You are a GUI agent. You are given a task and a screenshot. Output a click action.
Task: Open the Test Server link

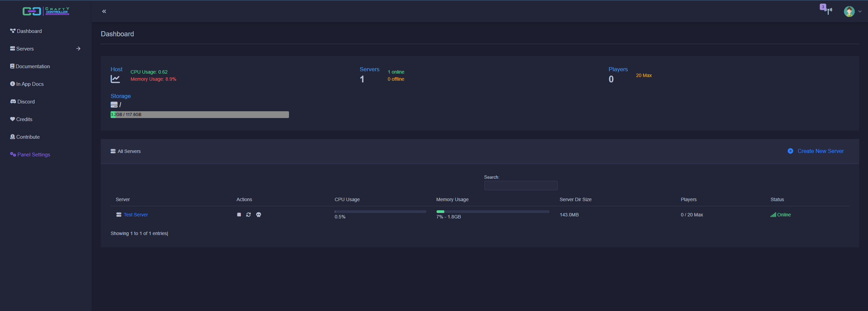click(x=136, y=215)
